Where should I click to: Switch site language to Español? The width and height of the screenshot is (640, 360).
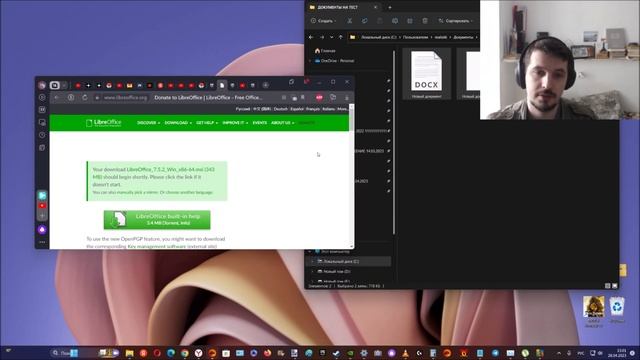[297, 109]
